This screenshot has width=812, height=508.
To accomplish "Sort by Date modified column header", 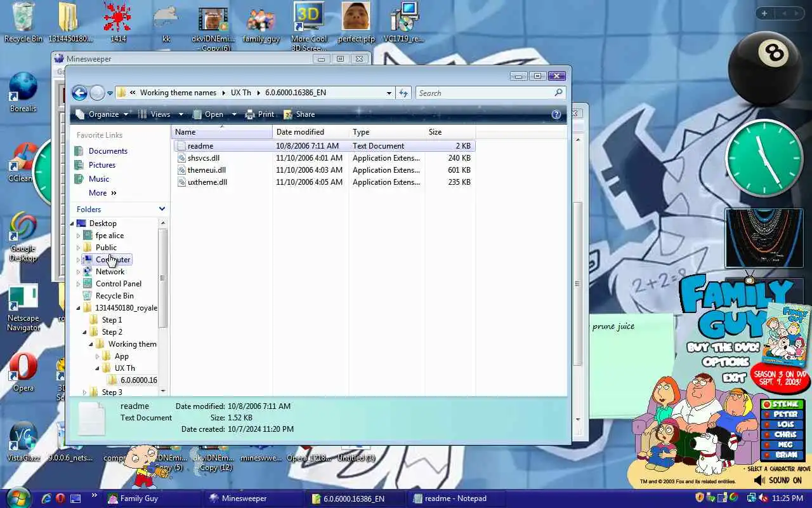I will pyautogui.click(x=311, y=132).
